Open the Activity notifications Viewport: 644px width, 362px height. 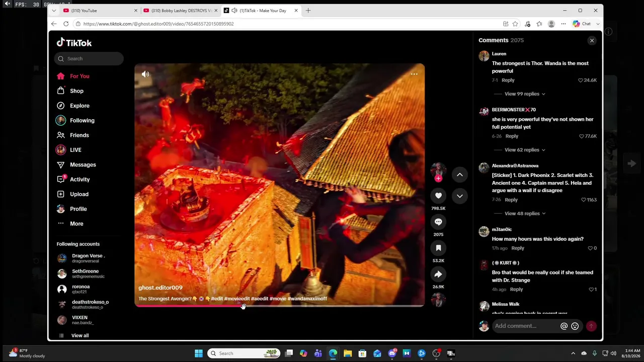click(73, 179)
